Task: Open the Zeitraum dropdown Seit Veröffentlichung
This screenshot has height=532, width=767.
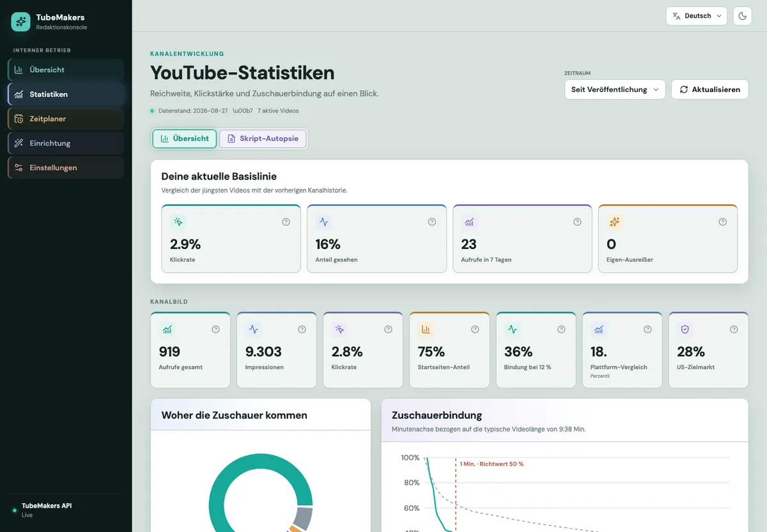Action: pyautogui.click(x=615, y=89)
